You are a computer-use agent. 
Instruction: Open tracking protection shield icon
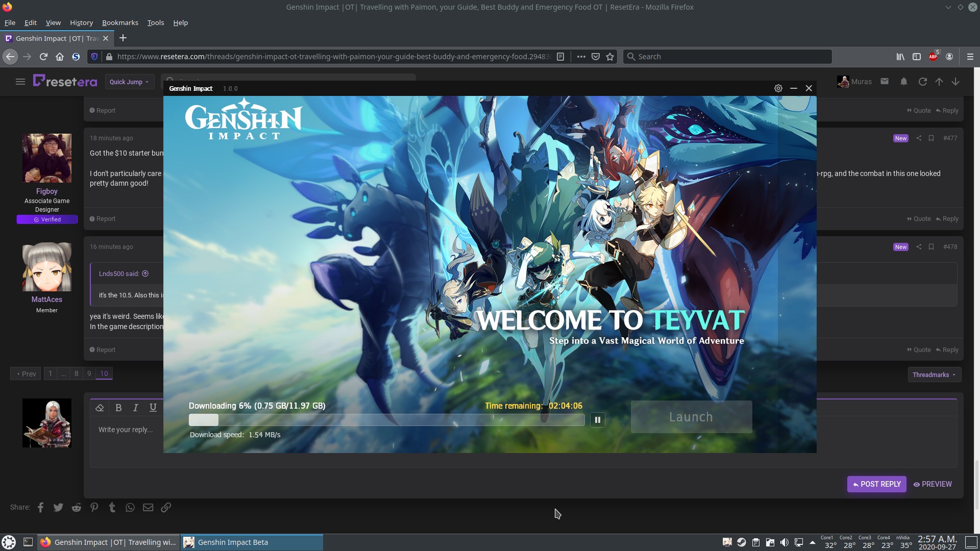point(94,57)
